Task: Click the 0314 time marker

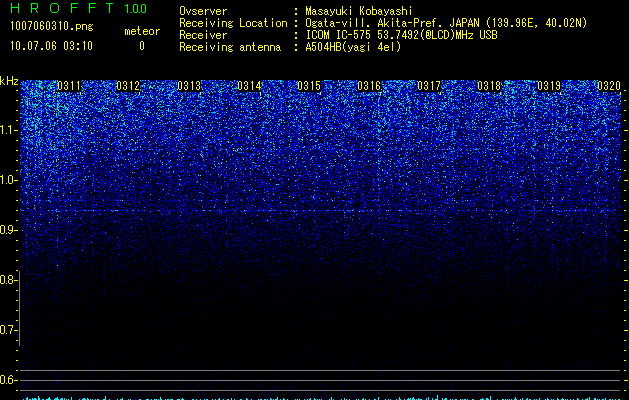Action: (x=249, y=86)
